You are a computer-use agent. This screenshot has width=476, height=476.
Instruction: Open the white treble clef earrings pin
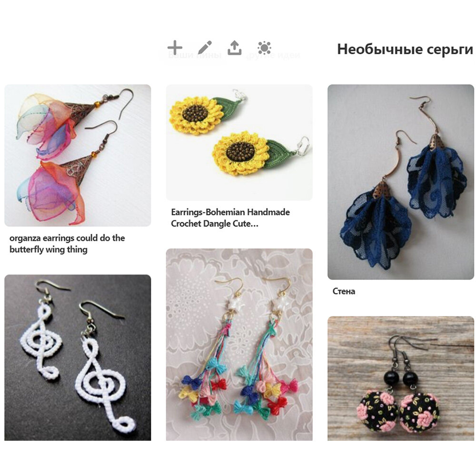point(78,357)
